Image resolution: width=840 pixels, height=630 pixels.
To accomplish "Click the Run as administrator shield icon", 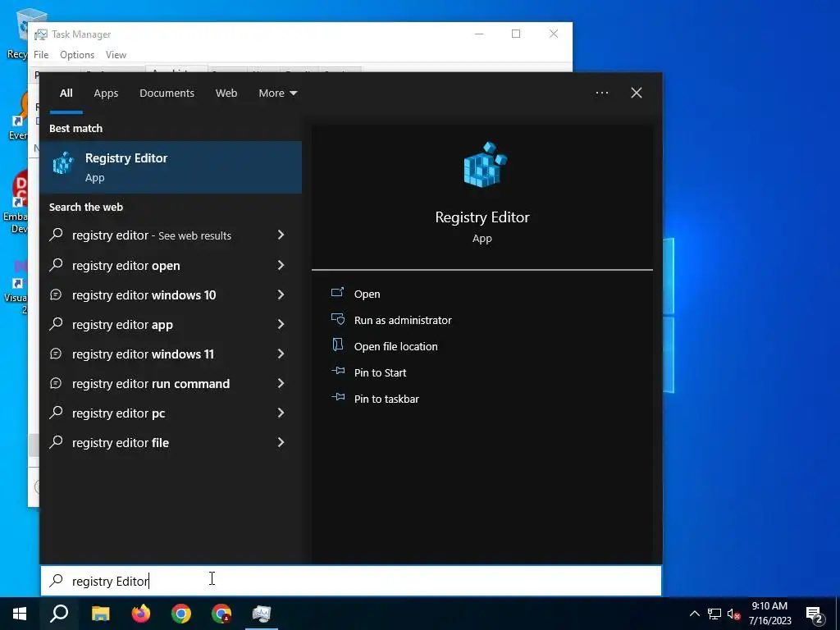I will tap(337, 319).
